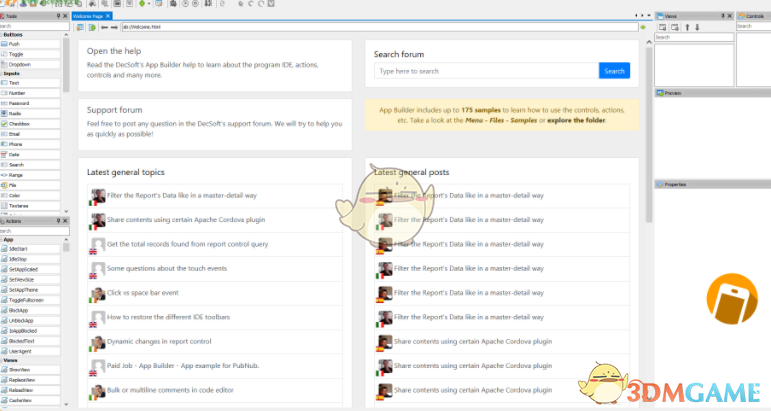Focus the 'Type here to search' forum field

486,71
